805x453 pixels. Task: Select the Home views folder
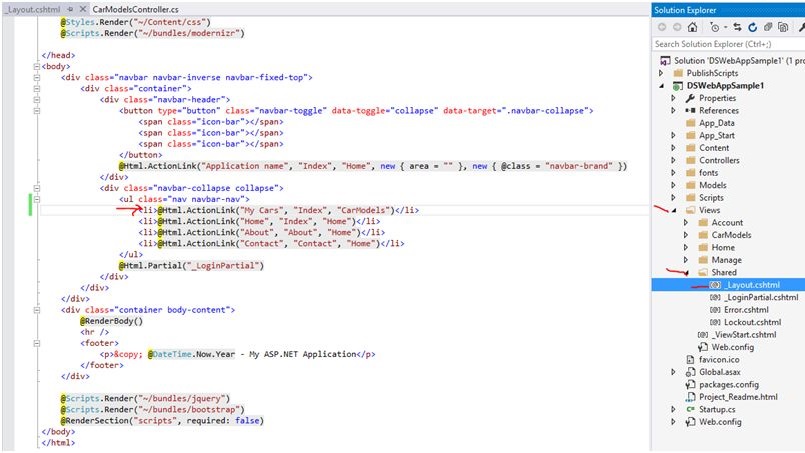click(x=723, y=248)
